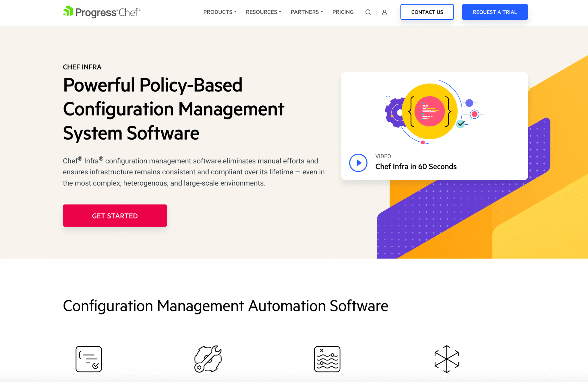Viewport: 588px width, 382px height.
Task: Click the CONTACT US button
Action: tap(427, 12)
